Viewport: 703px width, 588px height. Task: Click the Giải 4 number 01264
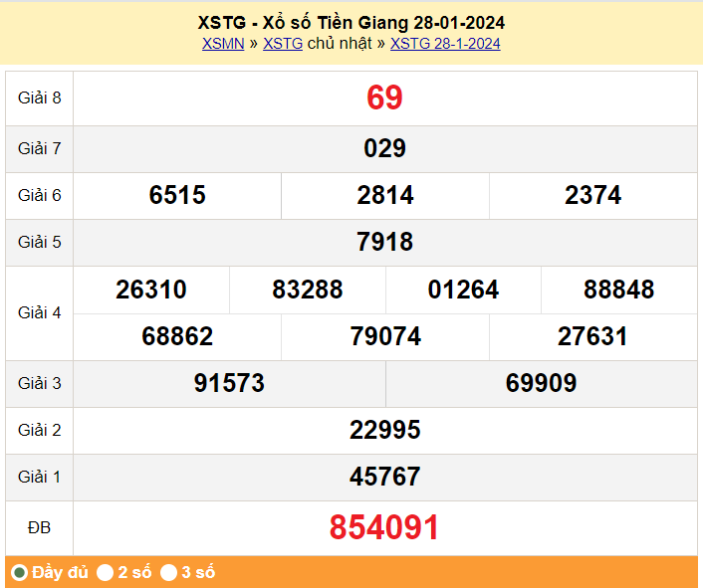click(x=463, y=290)
